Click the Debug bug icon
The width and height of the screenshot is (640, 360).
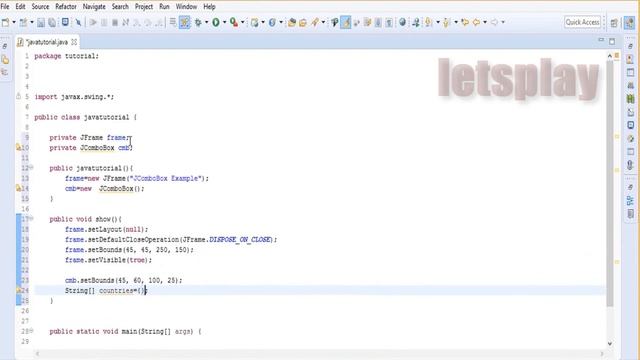click(198, 22)
